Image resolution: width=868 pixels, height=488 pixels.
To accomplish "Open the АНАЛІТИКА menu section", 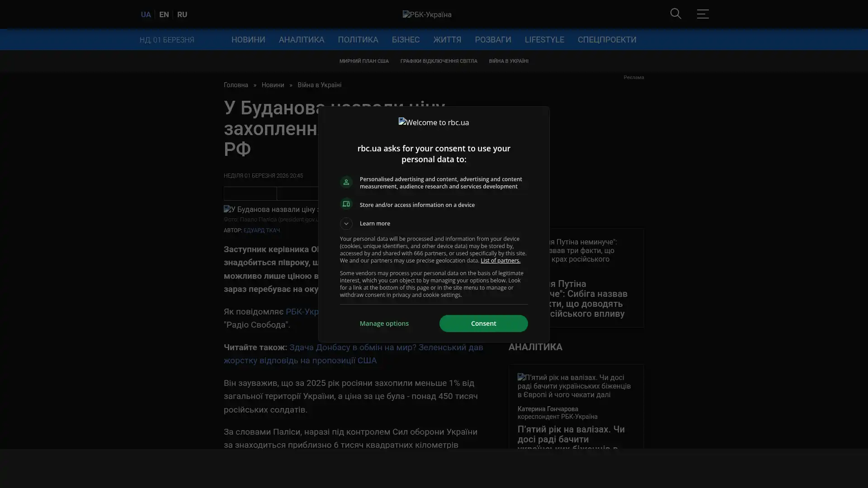I will pyautogui.click(x=301, y=40).
